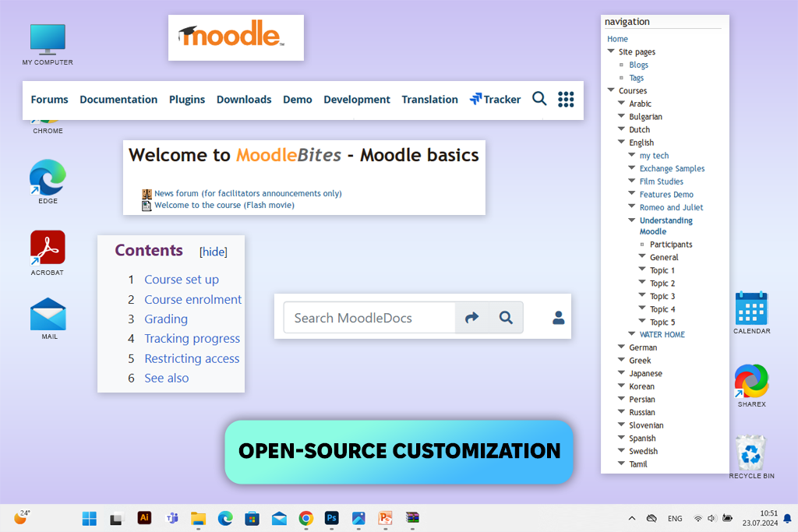Open See also contents link

pos(167,378)
